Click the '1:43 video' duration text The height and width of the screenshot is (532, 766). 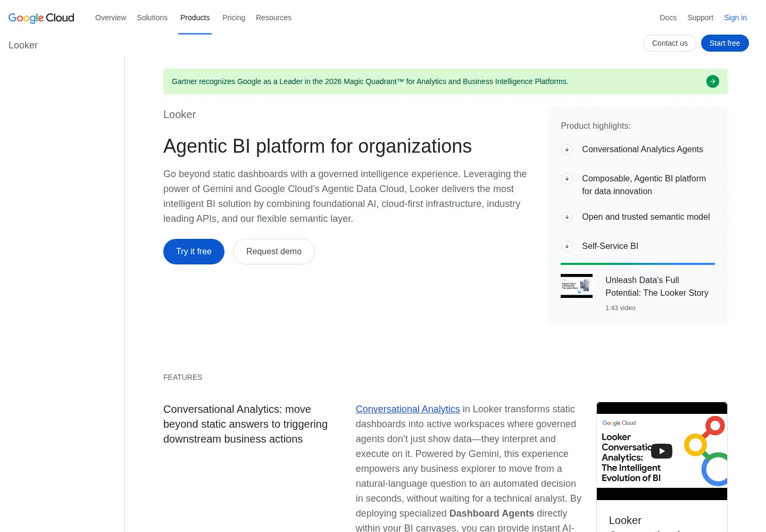click(x=620, y=308)
